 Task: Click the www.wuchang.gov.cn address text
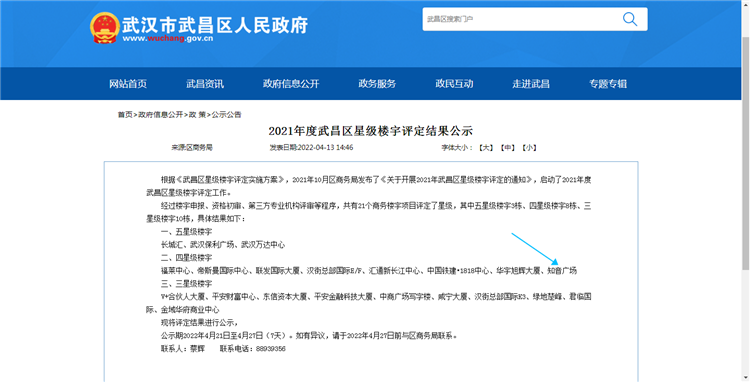click(x=168, y=39)
